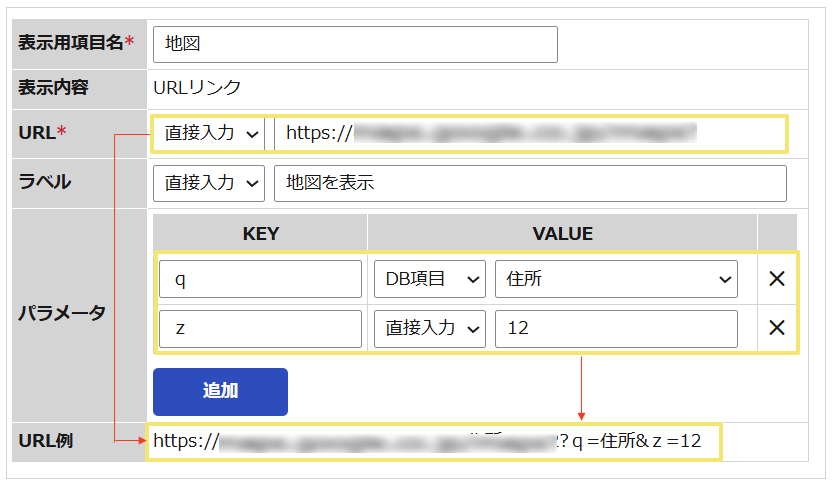Screen dimensions: 835x487
Task: Click the 追加 button
Action: 220,392
